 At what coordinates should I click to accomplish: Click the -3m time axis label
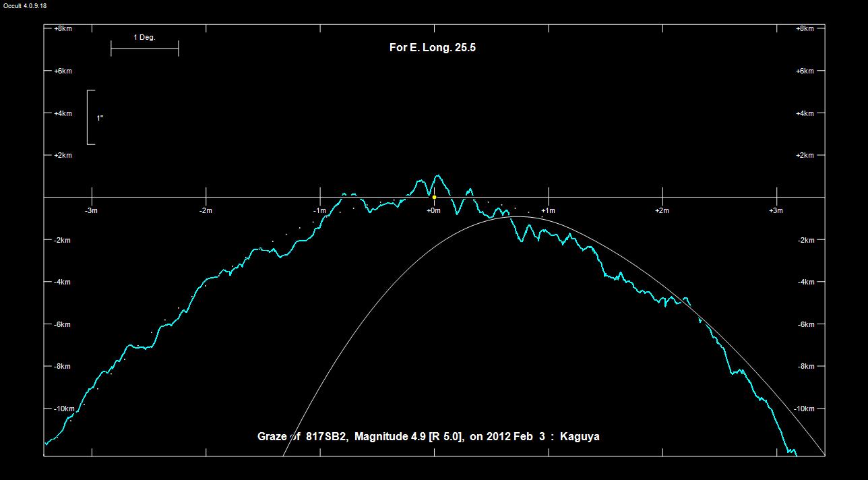[92, 211]
